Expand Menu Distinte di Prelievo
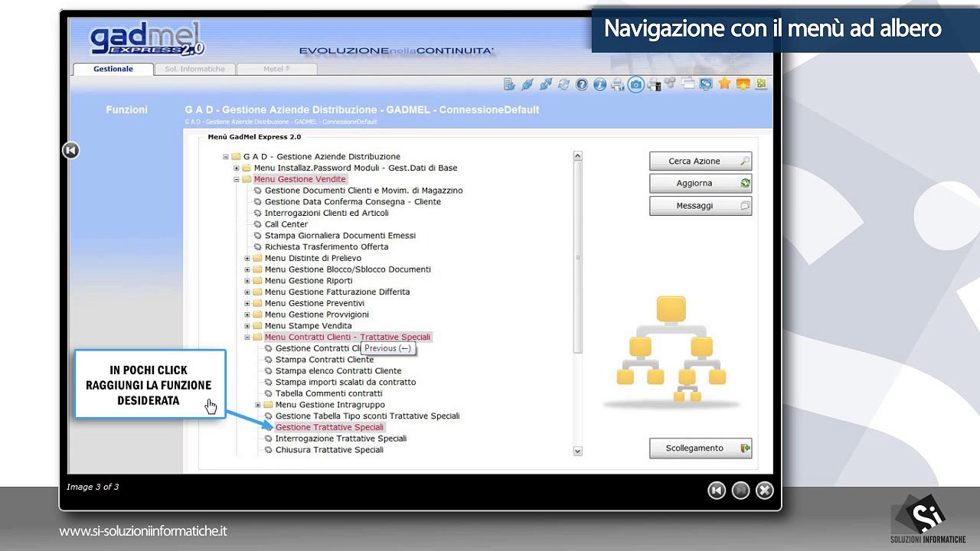This screenshot has height=551, width=980. [x=247, y=259]
